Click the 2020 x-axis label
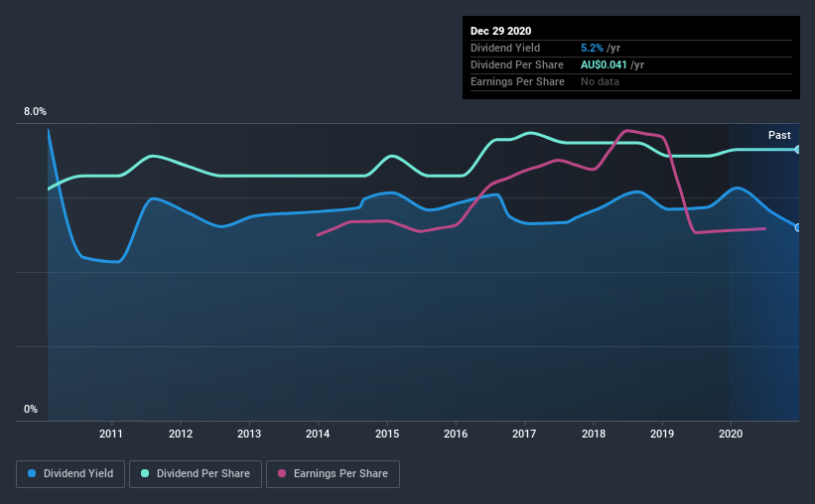The height and width of the screenshot is (504, 815). (731, 434)
